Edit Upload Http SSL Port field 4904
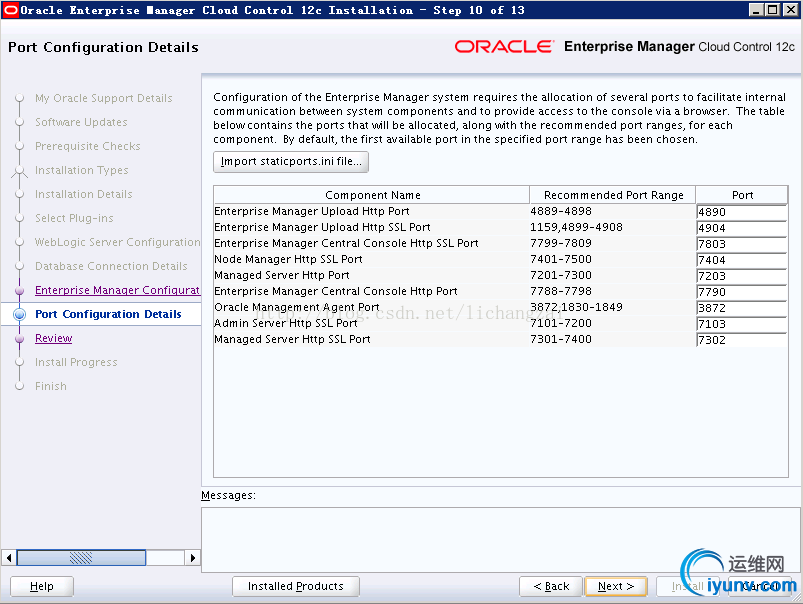 click(x=742, y=228)
